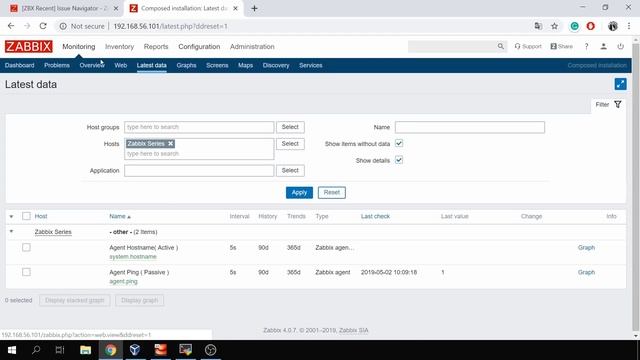The height and width of the screenshot is (360, 640).
Task: Toggle the Filter funnel tab
Action: (608, 105)
